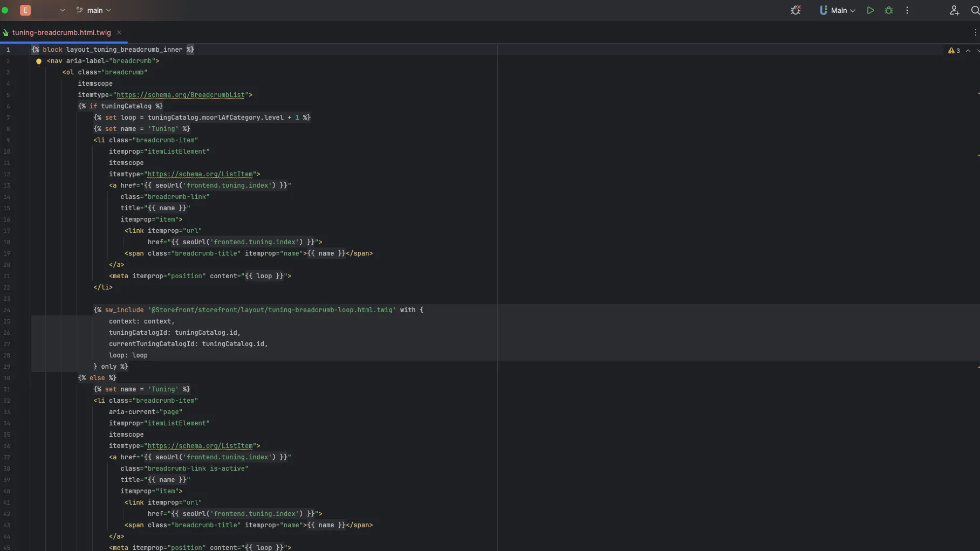Screen dimensions: 980x551
Task: Click 'aria-current="page"' attribute on line 33
Action: pyautogui.click(x=146, y=412)
